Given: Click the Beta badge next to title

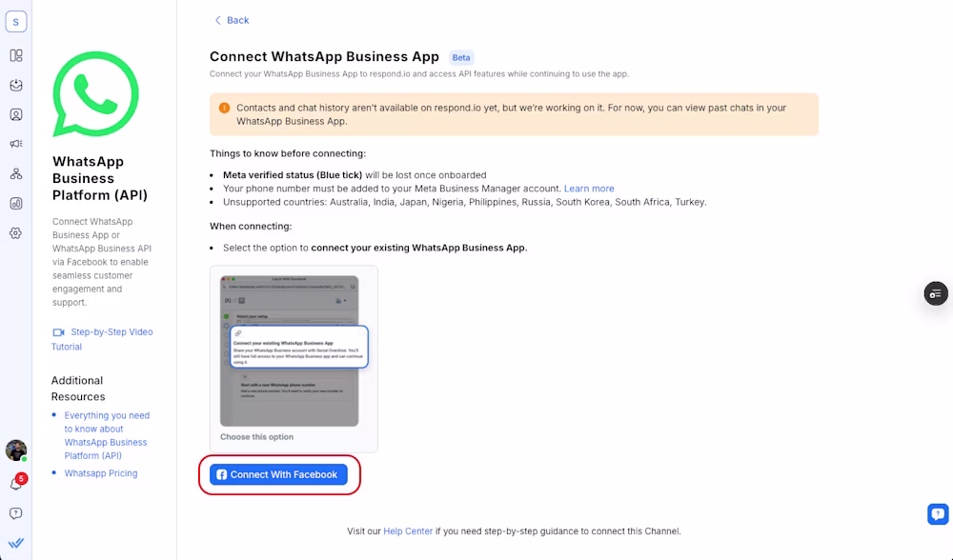Looking at the screenshot, I should [461, 58].
